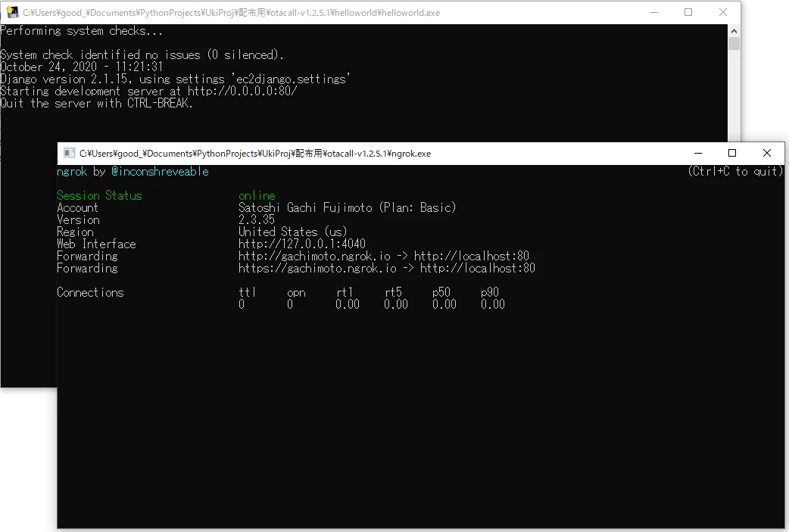Minimize the helloworld.exe window
This screenshot has height=532, width=789.
[654, 12]
